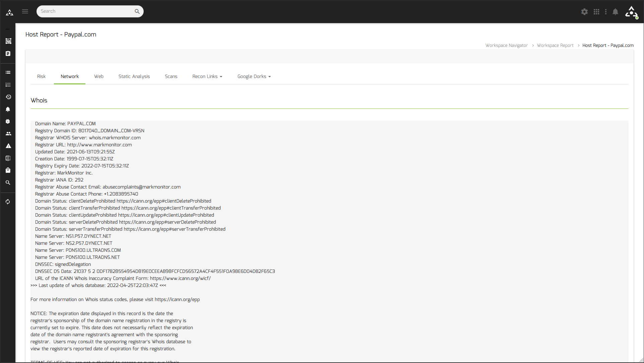Click the 'Domain Name: PAYPAL.COM' line

pyautogui.click(x=65, y=124)
